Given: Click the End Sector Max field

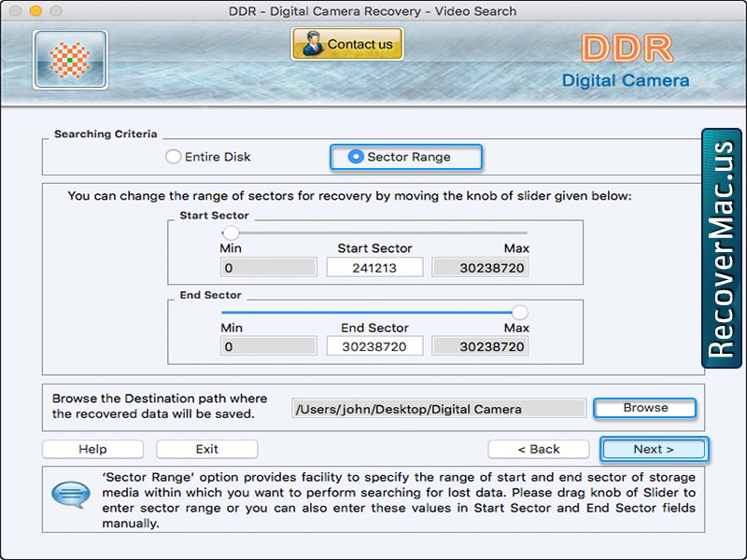Looking at the screenshot, I should tap(480, 346).
